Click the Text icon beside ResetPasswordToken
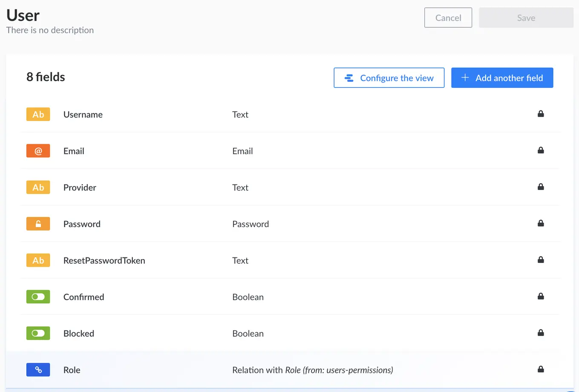 (x=38, y=260)
